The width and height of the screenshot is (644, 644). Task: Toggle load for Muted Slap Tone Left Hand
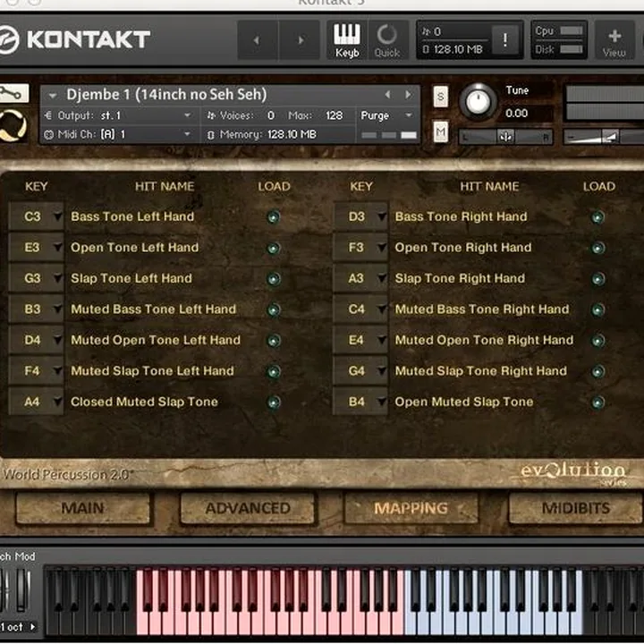click(274, 371)
